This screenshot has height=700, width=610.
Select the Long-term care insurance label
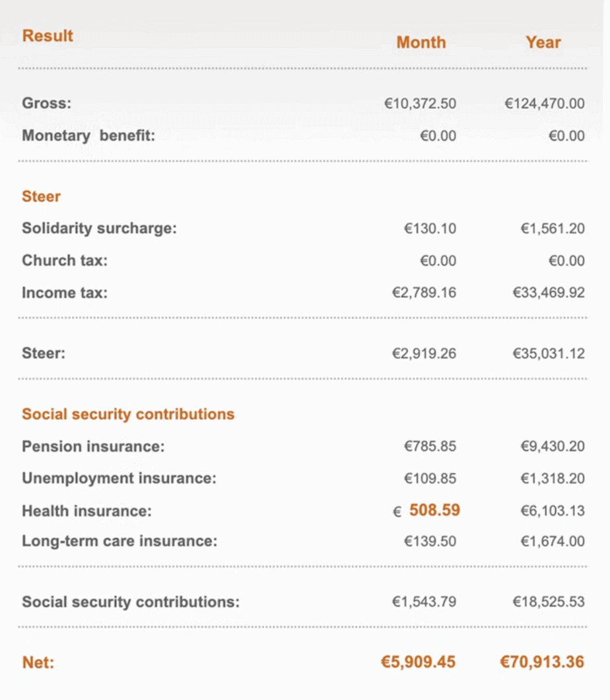tap(119, 542)
